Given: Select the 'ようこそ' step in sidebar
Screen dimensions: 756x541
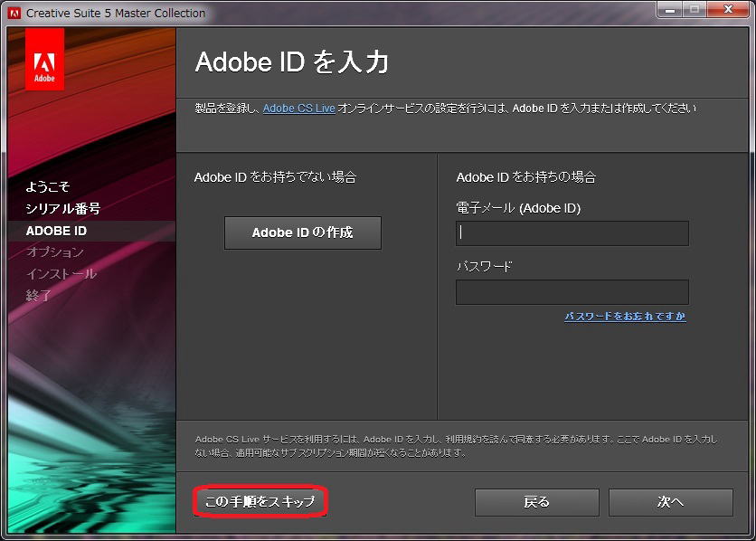Looking at the screenshot, I should pyautogui.click(x=48, y=186).
